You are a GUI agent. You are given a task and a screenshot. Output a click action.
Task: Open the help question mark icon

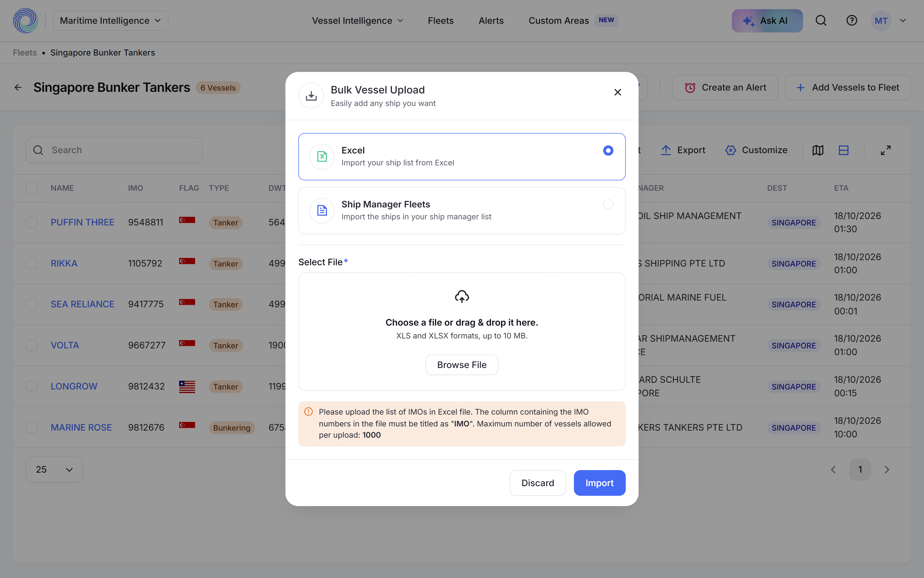pos(851,21)
